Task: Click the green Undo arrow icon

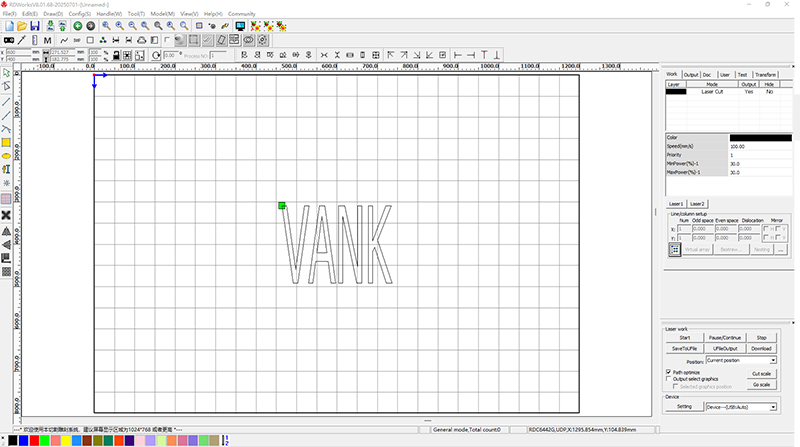Action: (78, 25)
